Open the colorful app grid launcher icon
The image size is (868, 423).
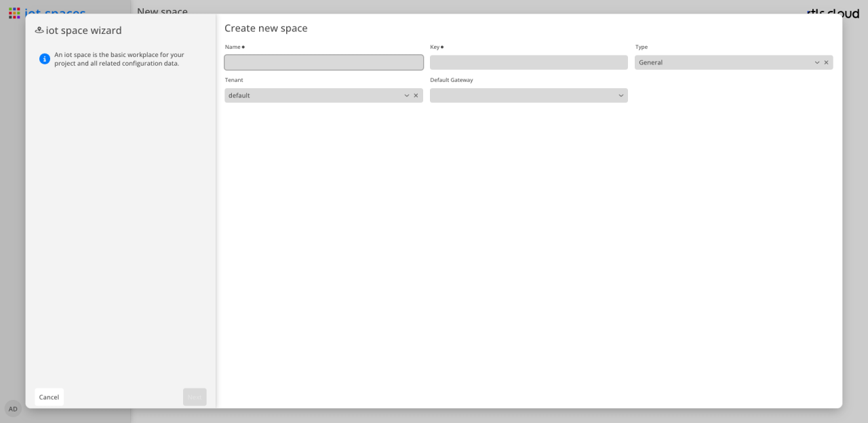click(x=14, y=13)
